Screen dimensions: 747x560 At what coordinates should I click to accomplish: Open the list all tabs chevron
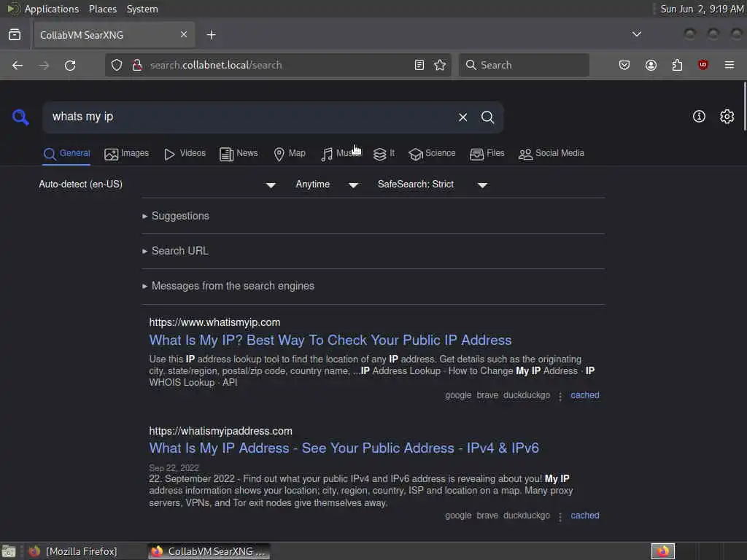click(636, 34)
